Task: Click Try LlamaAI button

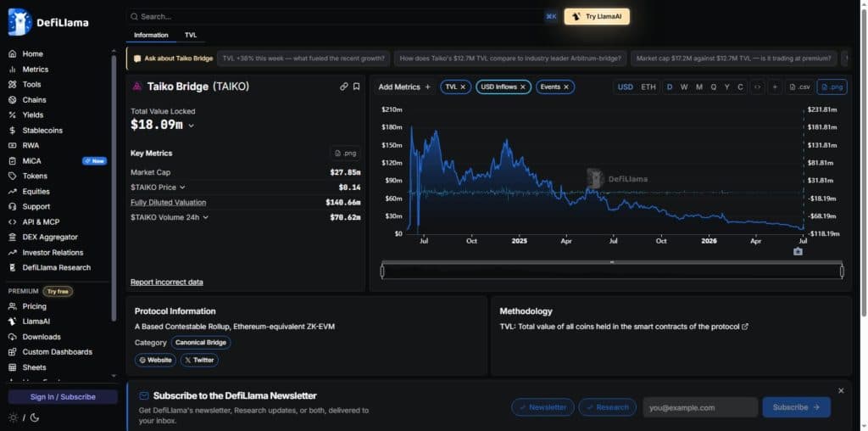Action: pos(597,17)
